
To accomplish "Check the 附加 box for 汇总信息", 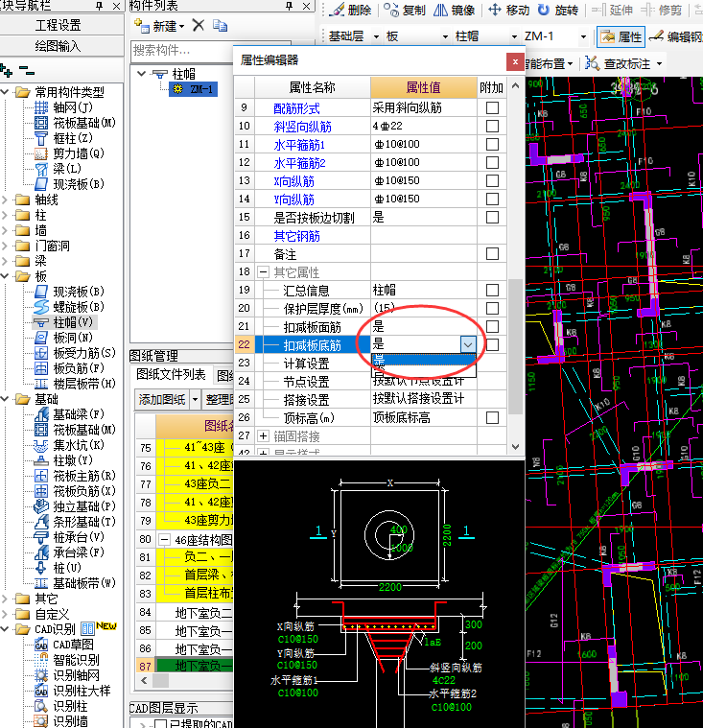I will click(x=492, y=291).
